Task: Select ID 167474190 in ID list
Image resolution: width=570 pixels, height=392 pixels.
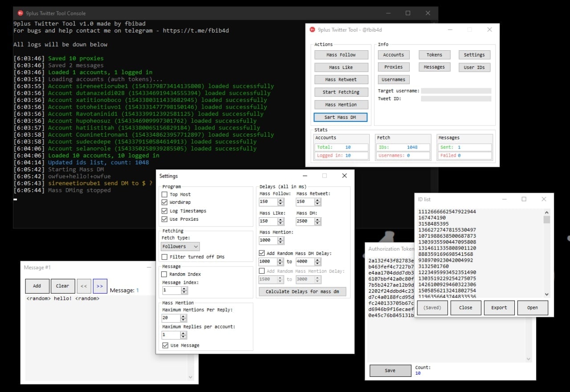Action: click(432, 218)
